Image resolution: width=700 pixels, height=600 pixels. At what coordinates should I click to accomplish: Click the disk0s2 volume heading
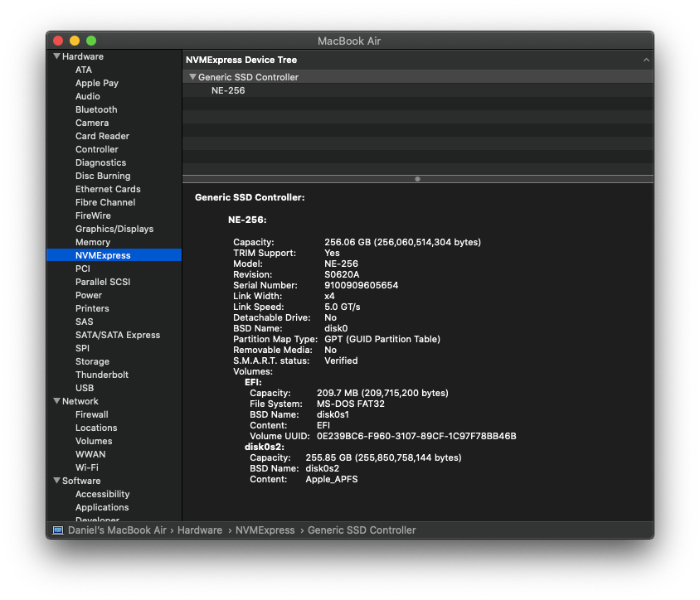tap(265, 447)
